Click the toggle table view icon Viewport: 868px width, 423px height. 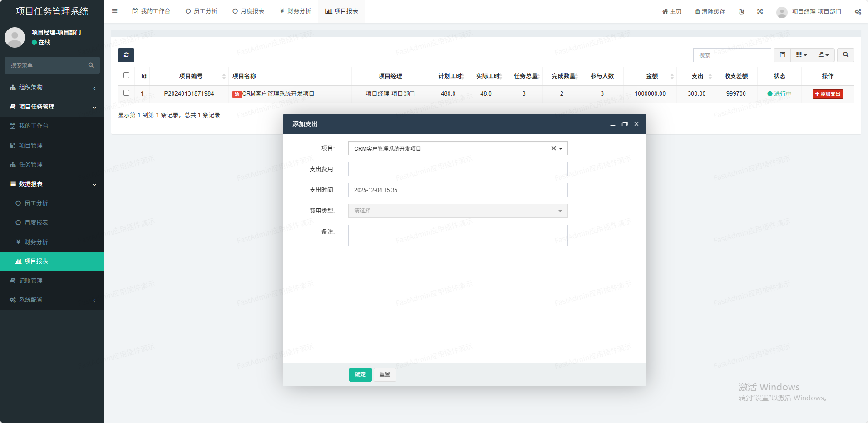[782, 55]
